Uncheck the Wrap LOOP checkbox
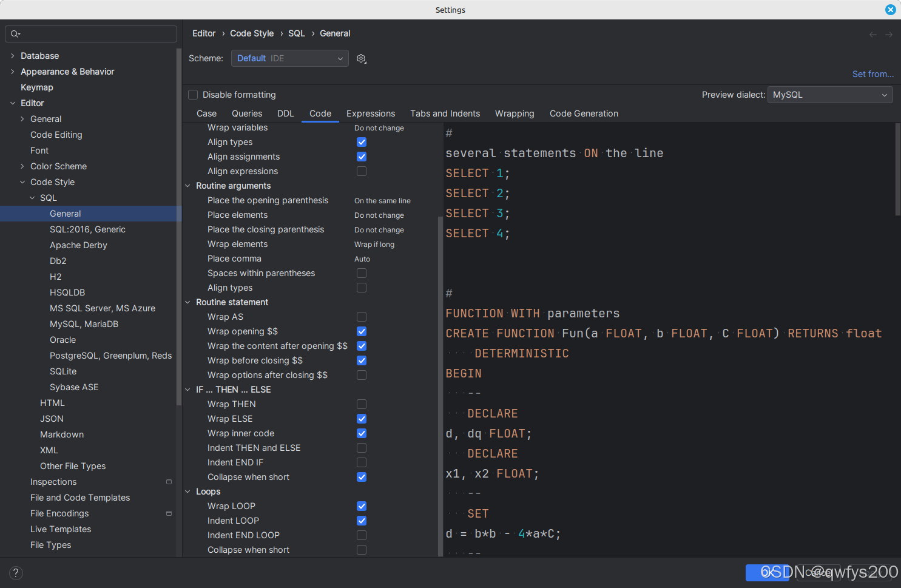Image resolution: width=901 pixels, height=588 pixels. 362,506
